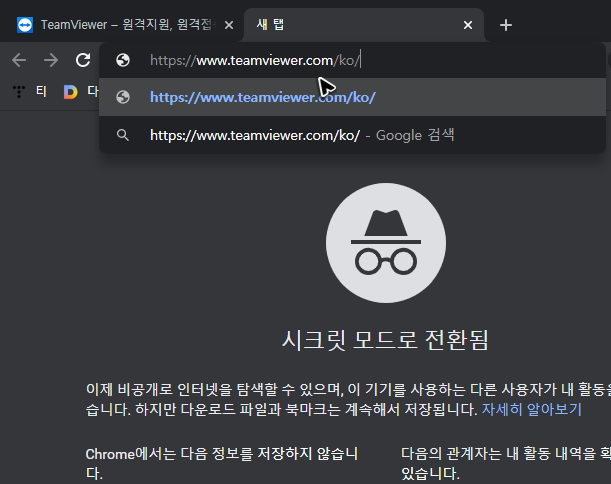611x484 pixels.
Task: Click globe icon in the address bar
Action: point(123,60)
